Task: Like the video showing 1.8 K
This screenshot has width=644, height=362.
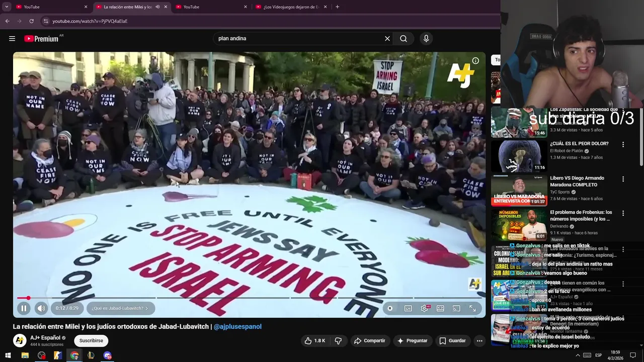Action: [x=315, y=341]
